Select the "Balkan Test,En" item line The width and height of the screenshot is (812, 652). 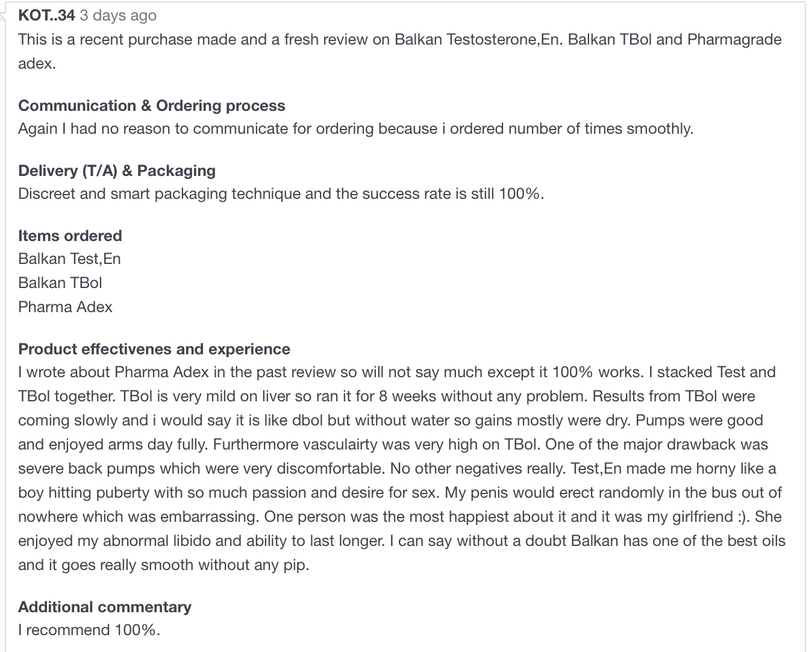[x=69, y=259]
